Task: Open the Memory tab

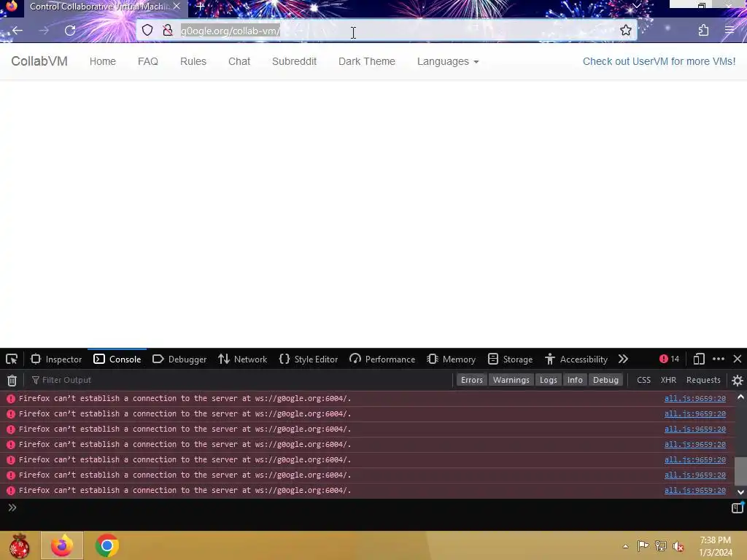Action: click(452, 359)
